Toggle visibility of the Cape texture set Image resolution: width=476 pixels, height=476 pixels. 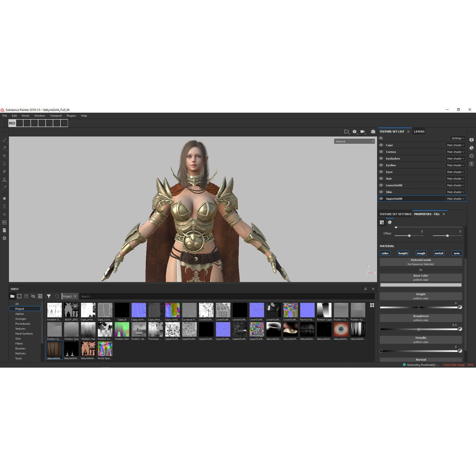click(x=381, y=145)
